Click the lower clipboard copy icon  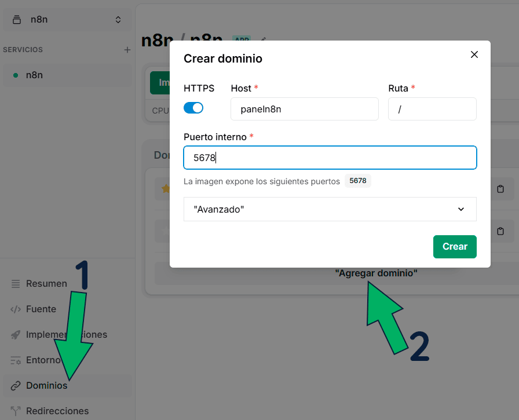pos(500,231)
